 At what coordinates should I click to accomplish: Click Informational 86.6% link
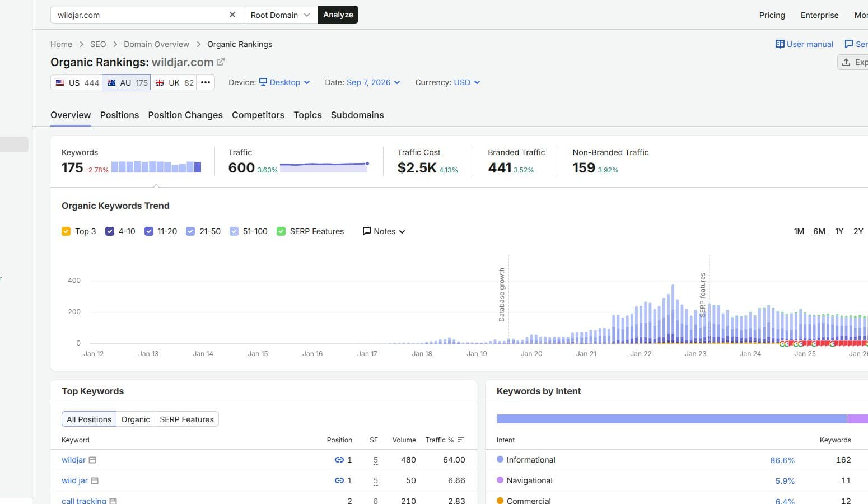(782, 460)
